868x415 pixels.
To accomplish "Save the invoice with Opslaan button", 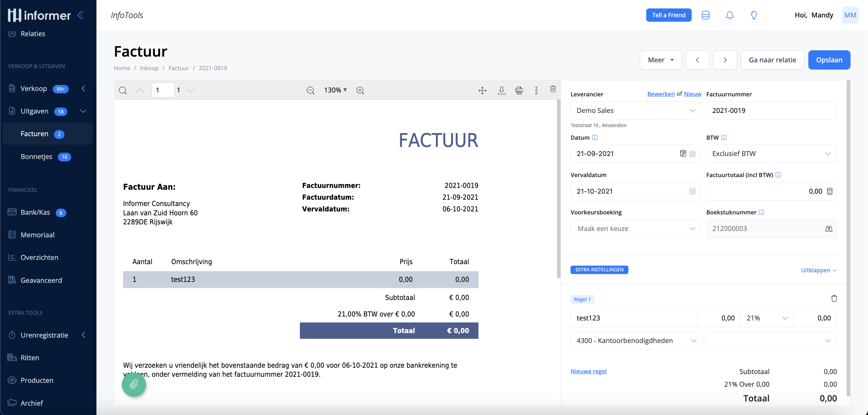I will tap(829, 60).
